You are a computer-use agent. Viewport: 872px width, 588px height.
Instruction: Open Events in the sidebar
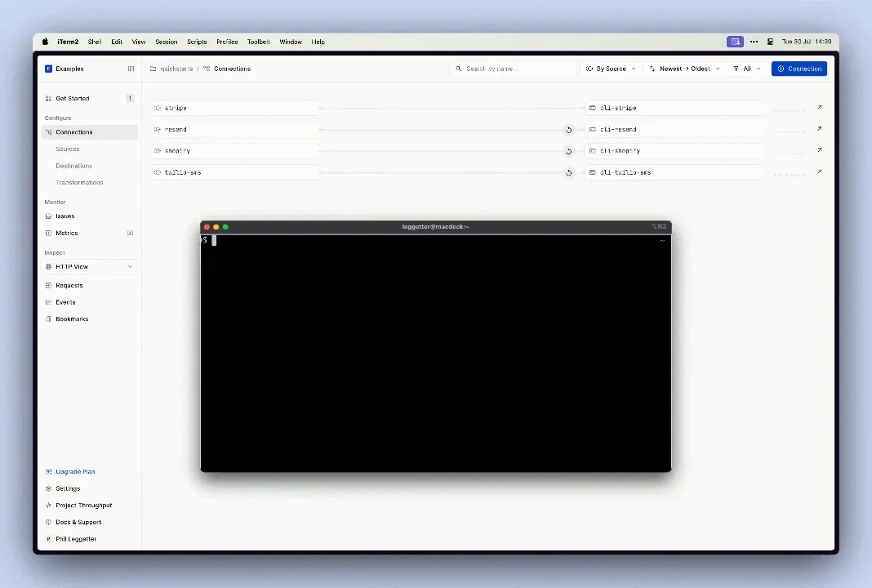[x=65, y=302]
